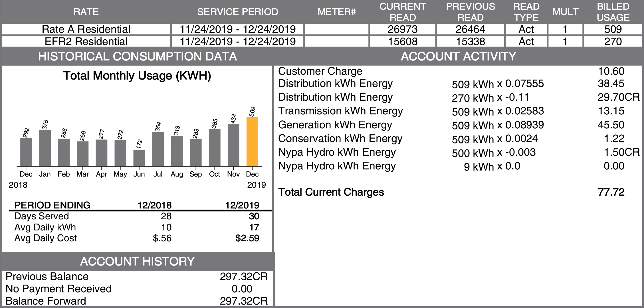The image size is (644, 308).
Task: Click the Total Current Charges label
Action: point(331,192)
